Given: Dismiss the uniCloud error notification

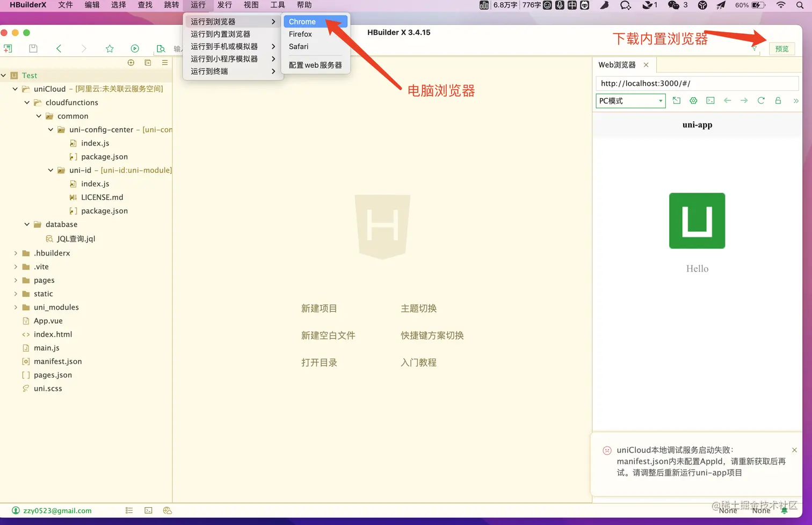Looking at the screenshot, I should click(x=794, y=450).
